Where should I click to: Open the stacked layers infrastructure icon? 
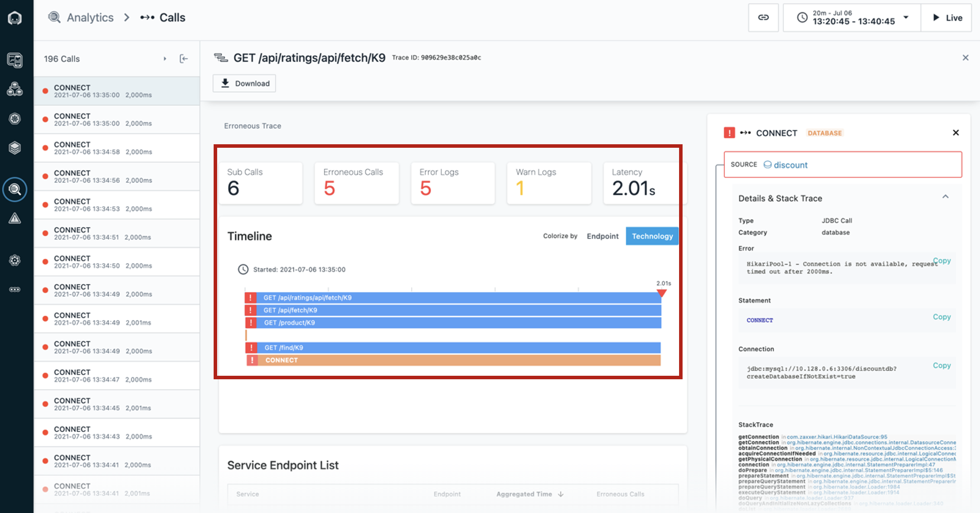pyautogui.click(x=15, y=148)
